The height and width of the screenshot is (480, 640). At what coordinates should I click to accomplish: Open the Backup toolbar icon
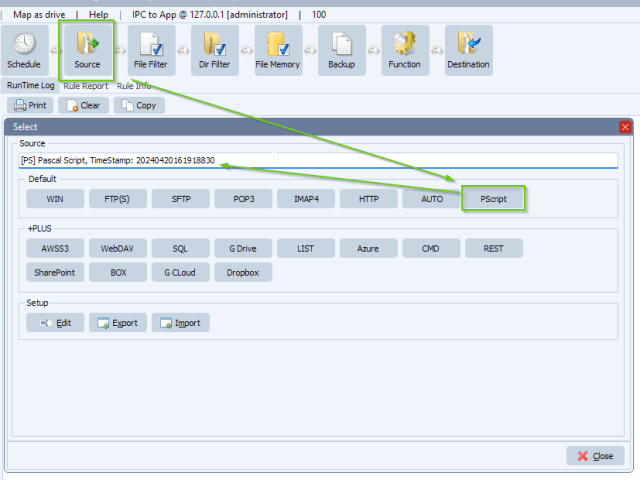pyautogui.click(x=342, y=50)
